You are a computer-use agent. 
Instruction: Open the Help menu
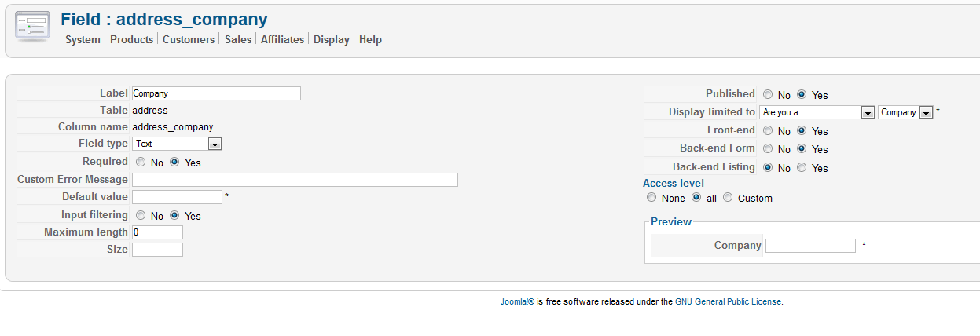370,39
